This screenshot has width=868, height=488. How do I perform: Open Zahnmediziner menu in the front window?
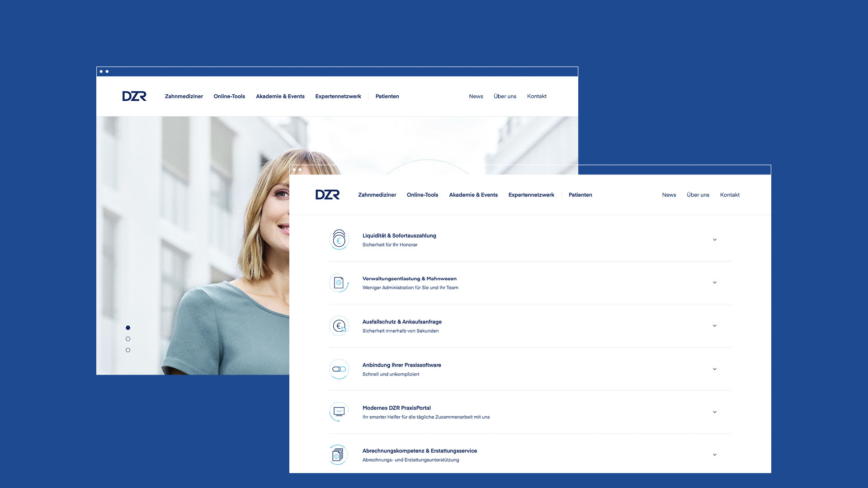[x=377, y=195]
